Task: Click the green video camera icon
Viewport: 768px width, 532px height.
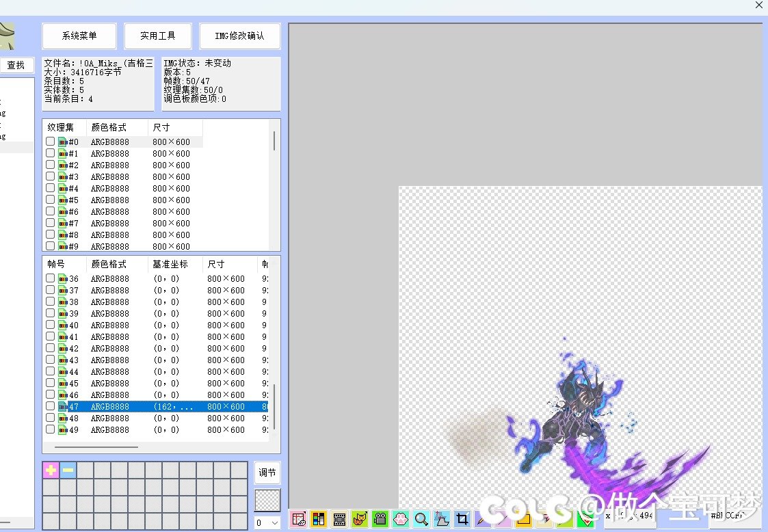Action: tap(380, 519)
